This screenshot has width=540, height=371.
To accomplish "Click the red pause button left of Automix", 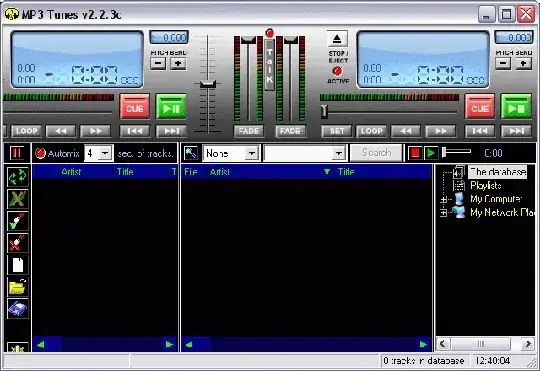I will [17, 153].
